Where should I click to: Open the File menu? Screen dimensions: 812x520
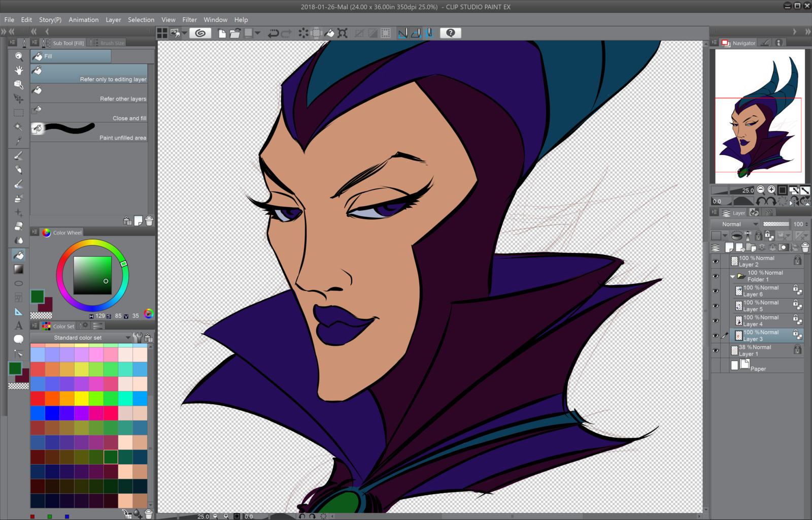coord(9,20)
